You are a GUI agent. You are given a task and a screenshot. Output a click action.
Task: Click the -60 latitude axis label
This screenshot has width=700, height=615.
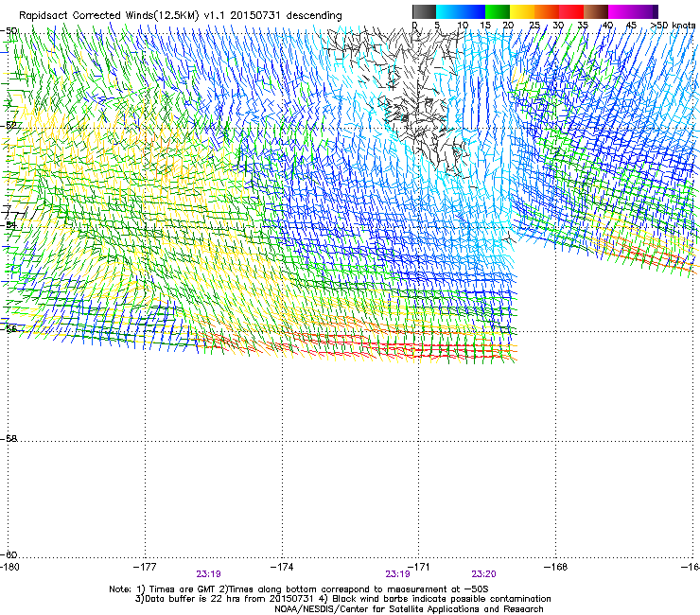(9, 555)
